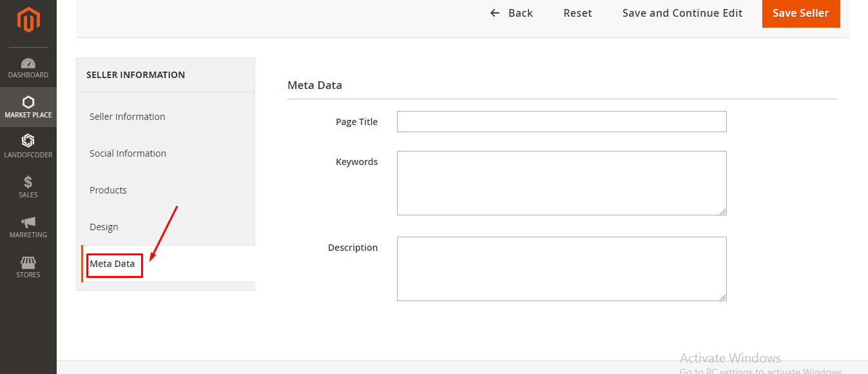
Task: Click the Keywords text area
Action: pos(561,182)
